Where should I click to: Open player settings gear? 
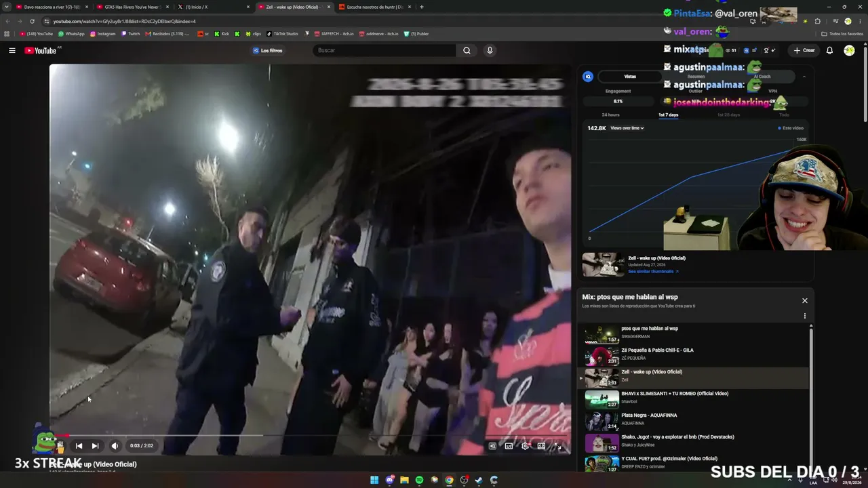point(525,445)
